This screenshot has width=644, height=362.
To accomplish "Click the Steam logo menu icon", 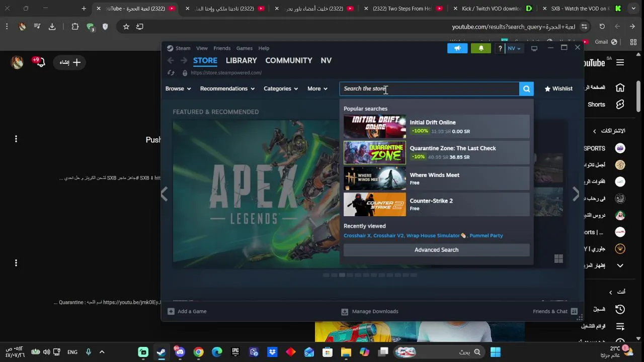I will [x=170, y=48].
